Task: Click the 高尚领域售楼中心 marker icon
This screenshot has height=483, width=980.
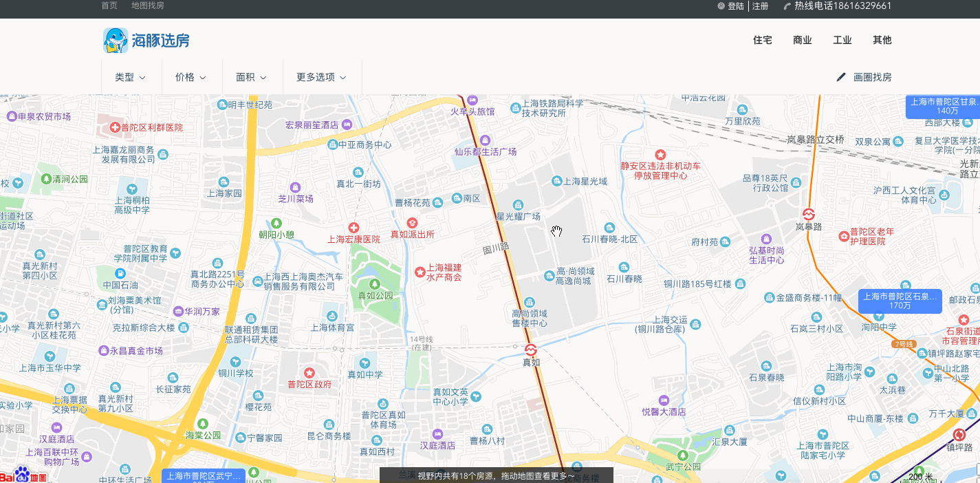Action: [x=529, y=301]
